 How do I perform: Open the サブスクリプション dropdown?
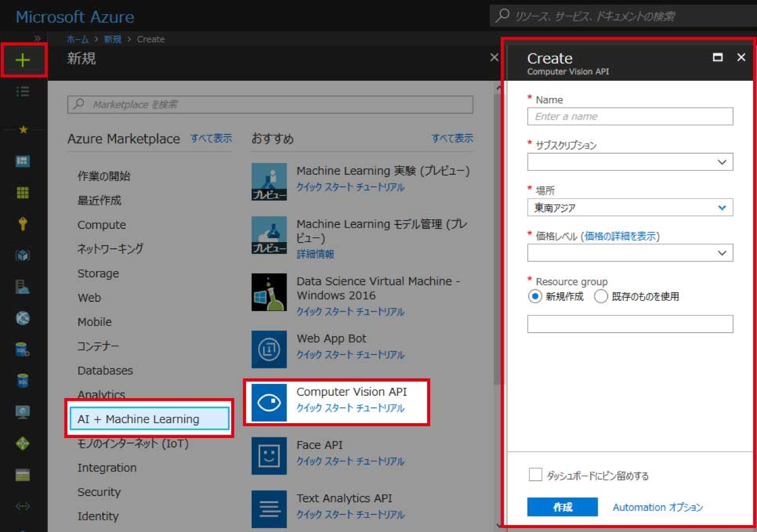(630, 162)
